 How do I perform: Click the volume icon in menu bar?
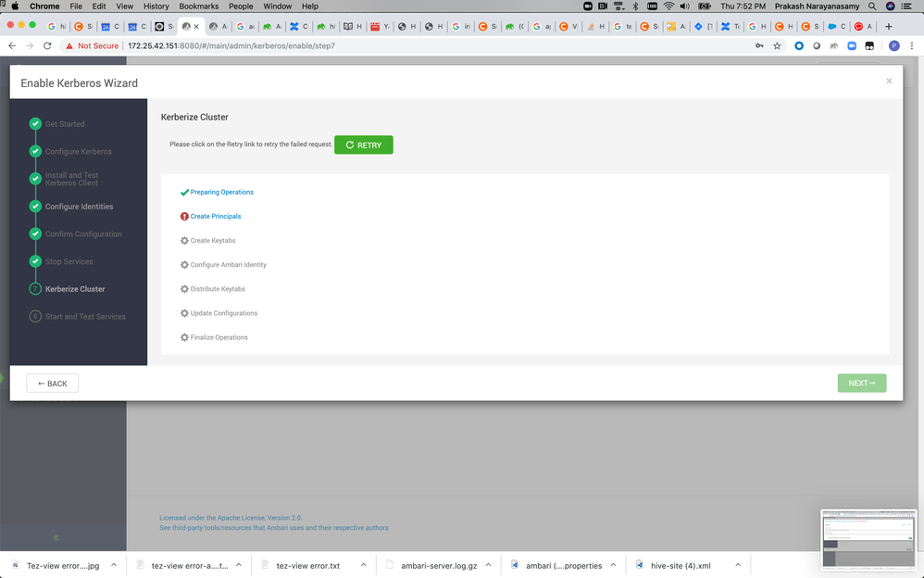(x=685, y=6)
